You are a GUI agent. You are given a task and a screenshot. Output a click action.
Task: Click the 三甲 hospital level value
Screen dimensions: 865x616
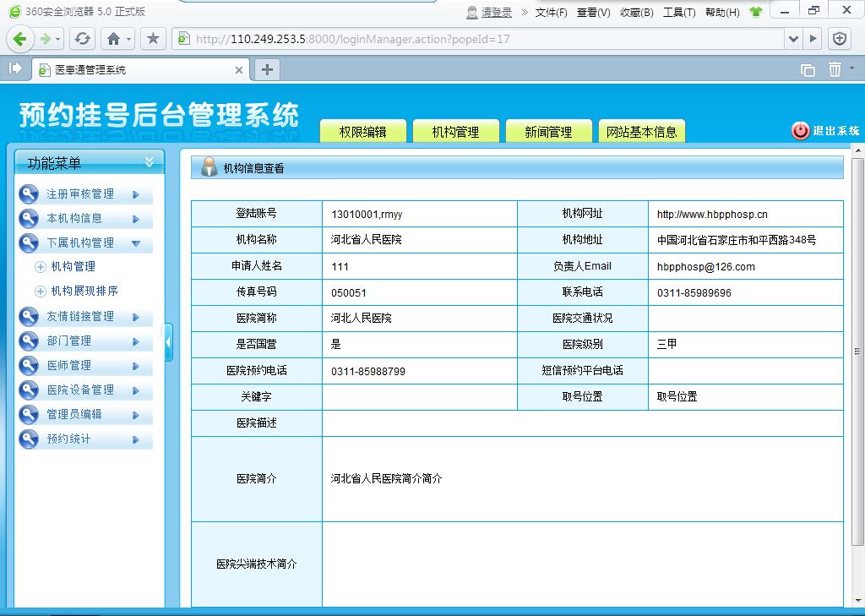click(x=666, y=345)
